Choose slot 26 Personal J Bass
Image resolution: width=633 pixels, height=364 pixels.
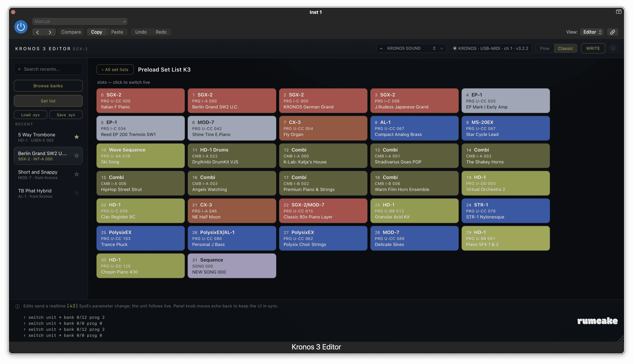[x=232, y=238]
